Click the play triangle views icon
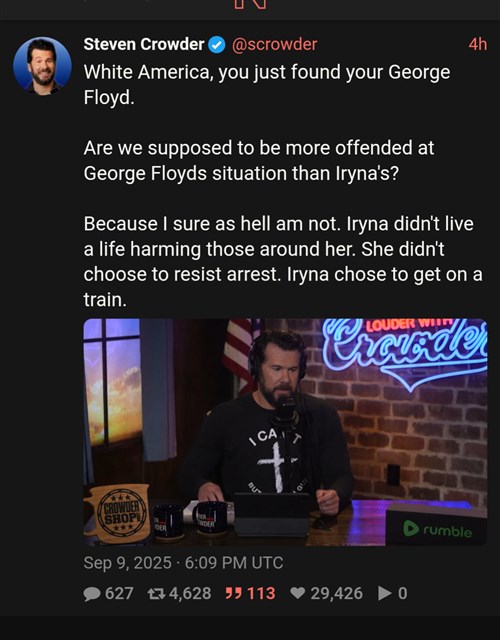 pyautogui.click(x=384, y=593)
